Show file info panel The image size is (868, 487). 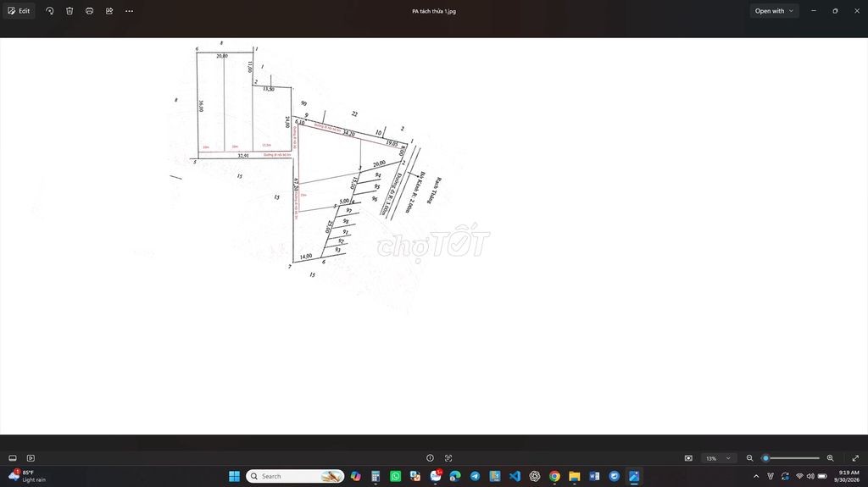430,458
